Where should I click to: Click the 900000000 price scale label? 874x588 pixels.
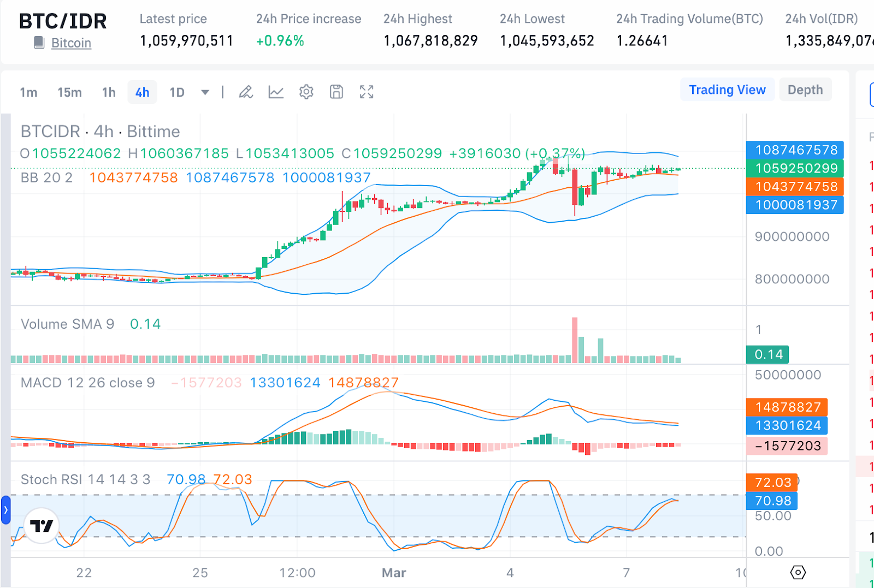(792, 236)
